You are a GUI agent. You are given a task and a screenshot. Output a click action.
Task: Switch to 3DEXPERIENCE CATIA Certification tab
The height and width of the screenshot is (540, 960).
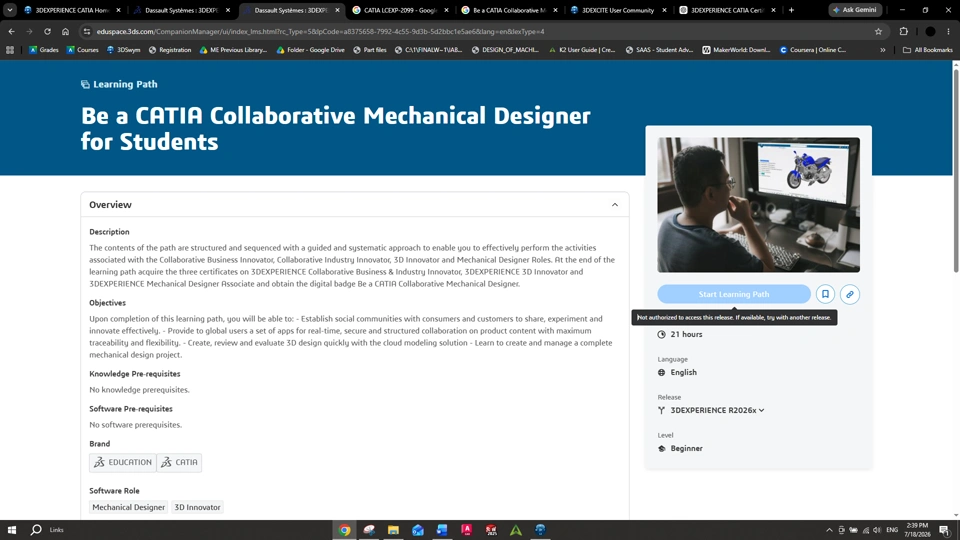click(x=728, y=10)
